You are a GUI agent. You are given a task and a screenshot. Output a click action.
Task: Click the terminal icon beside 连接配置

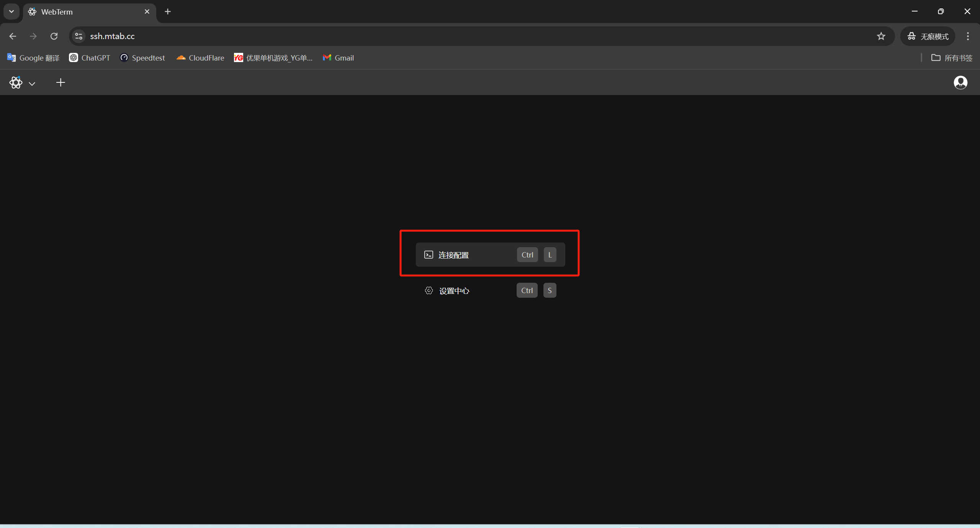(x=429, y=255)
